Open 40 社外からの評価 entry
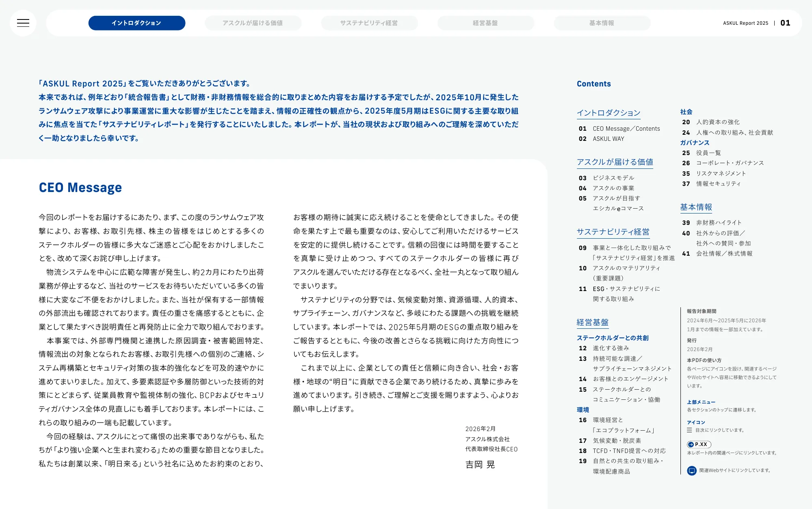 pyautogui.click(x=717, y=238)
